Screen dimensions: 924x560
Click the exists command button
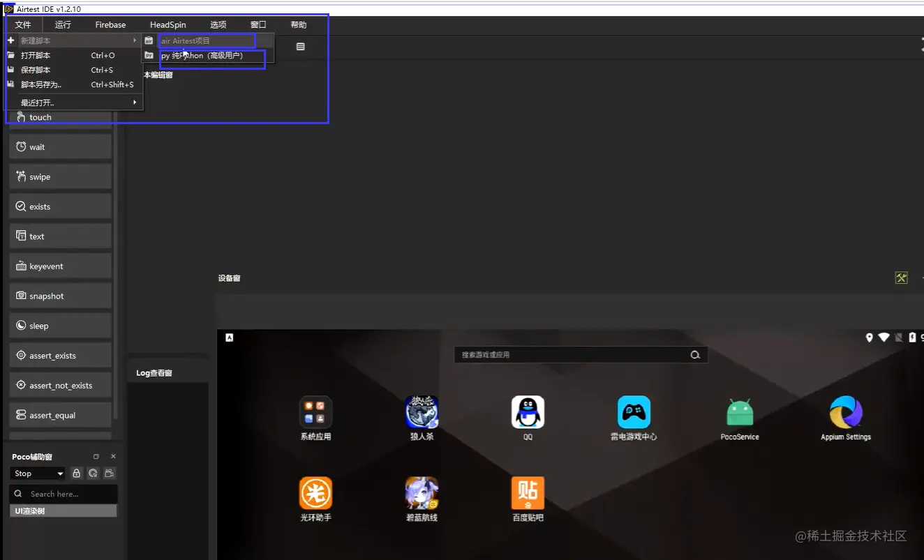(61, 206)
